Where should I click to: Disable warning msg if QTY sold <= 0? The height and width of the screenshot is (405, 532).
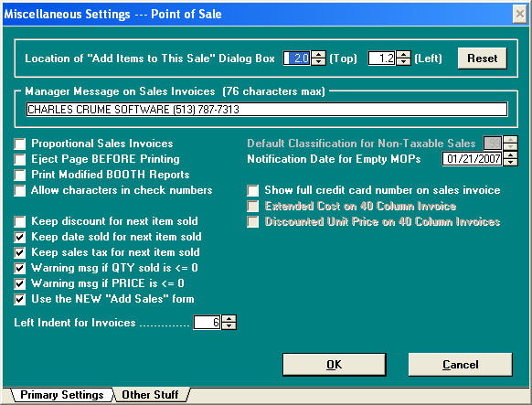coord(20,268)
